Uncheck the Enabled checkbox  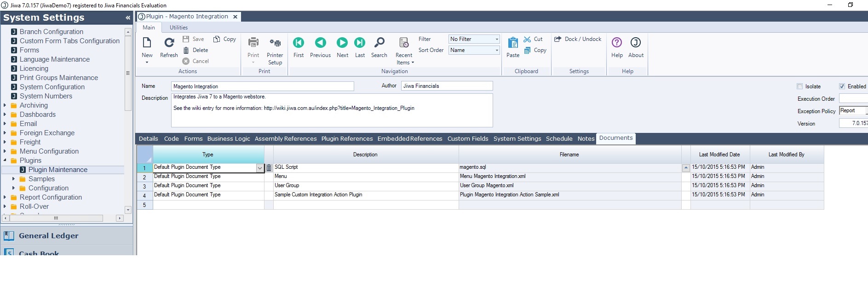coord(842,86)
